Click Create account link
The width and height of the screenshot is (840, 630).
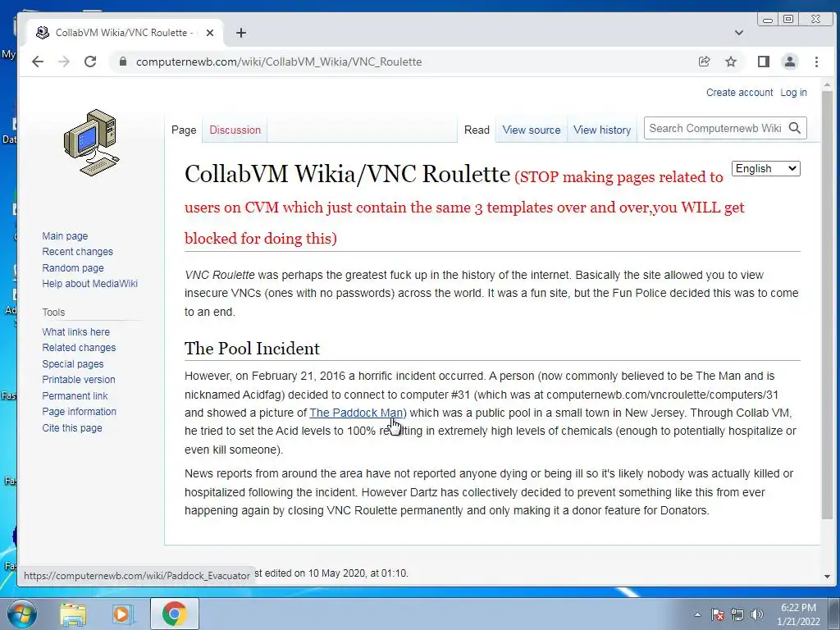pos(739,92)
